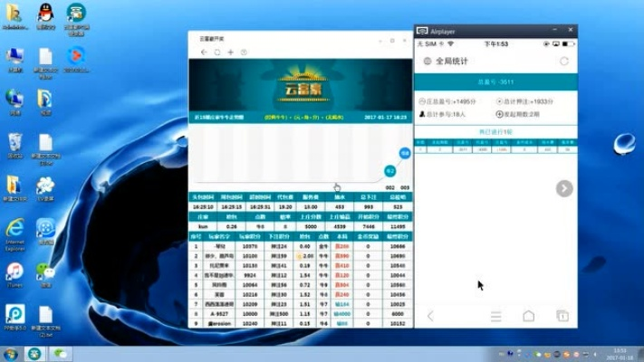Click player row 8 name A-9527
Image resolution: width=644 pixels, height=362 pixels.
(x=221, y=314)
